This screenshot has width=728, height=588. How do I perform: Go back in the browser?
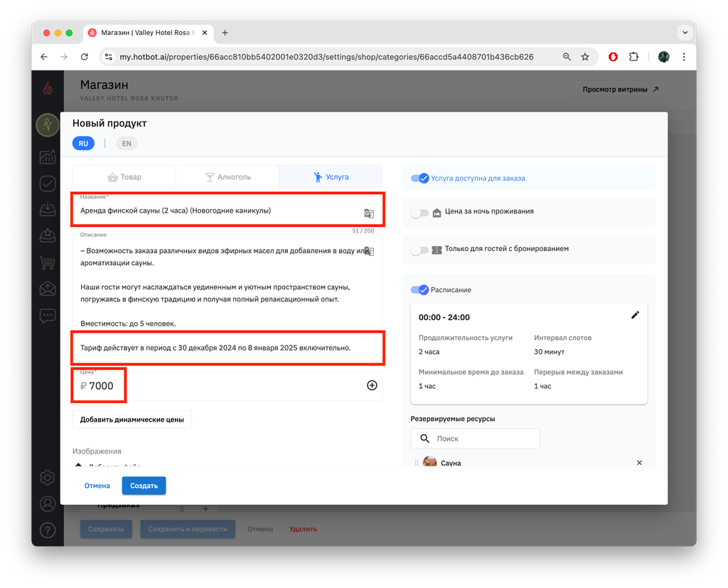pyautogui.click(x=44, y=57)
